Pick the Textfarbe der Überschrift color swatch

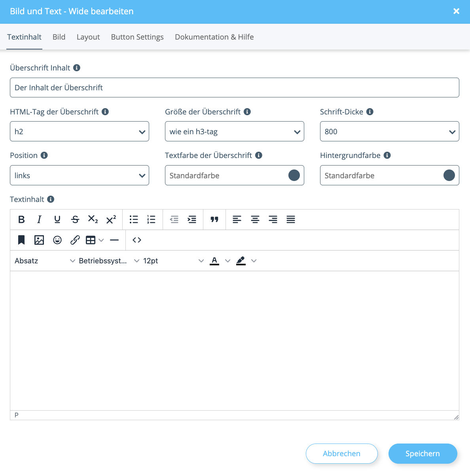(294, 175)
